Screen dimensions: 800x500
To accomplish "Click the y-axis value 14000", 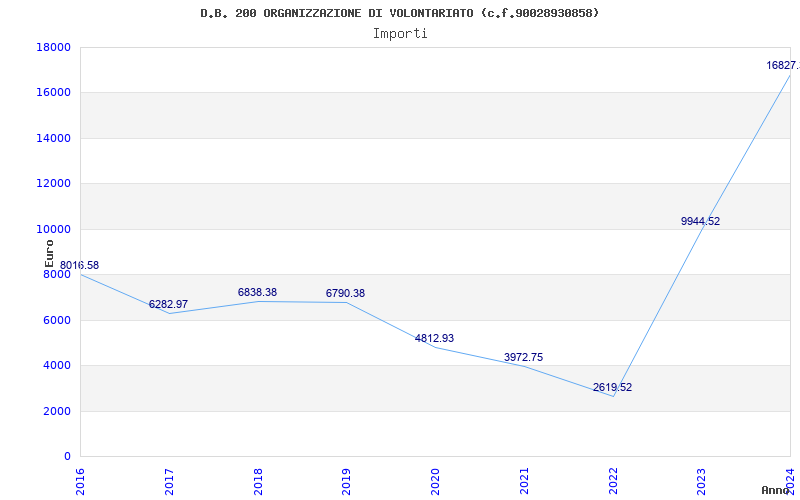I will pos(54,138).
